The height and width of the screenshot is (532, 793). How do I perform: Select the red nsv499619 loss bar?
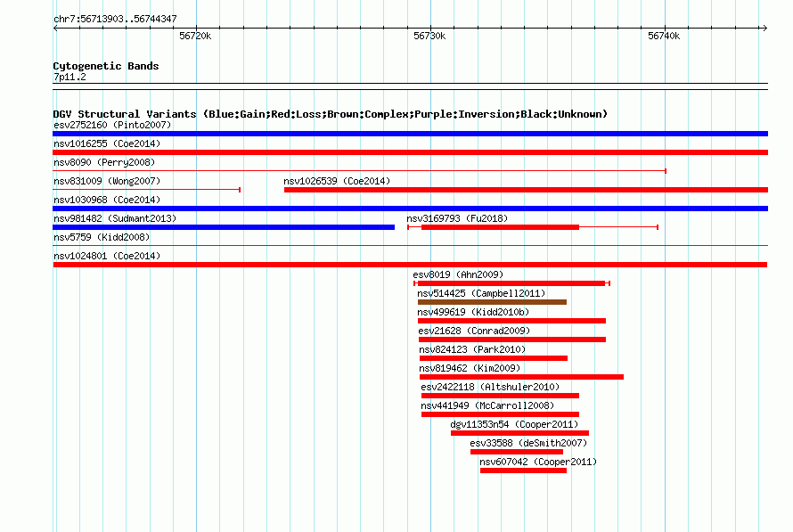pos(511,321)
